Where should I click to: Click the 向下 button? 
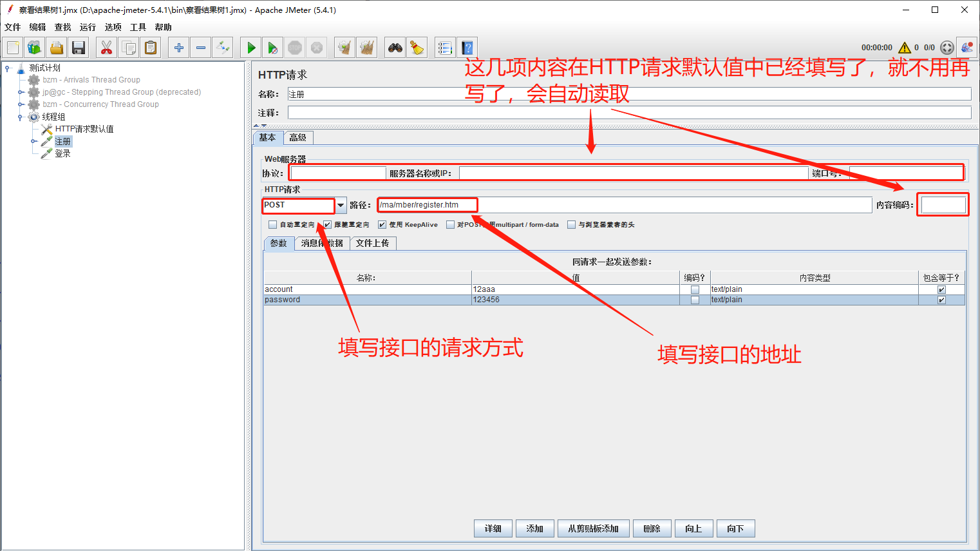coord(736,528)
